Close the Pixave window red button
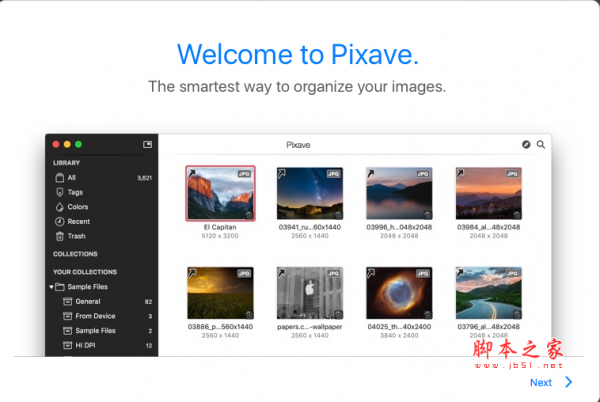 56,144
